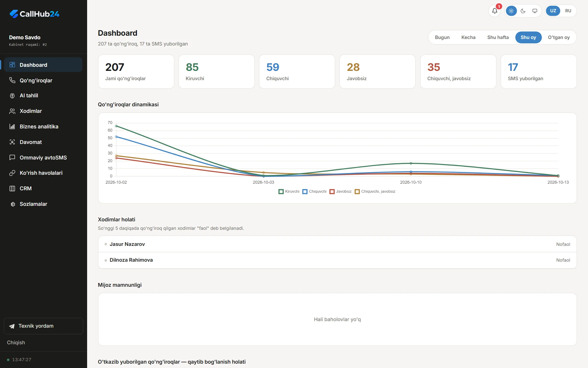Click the Ko'rish havolalari link icon
Screen dimensions: 588x368
click(x=12, y=173)
